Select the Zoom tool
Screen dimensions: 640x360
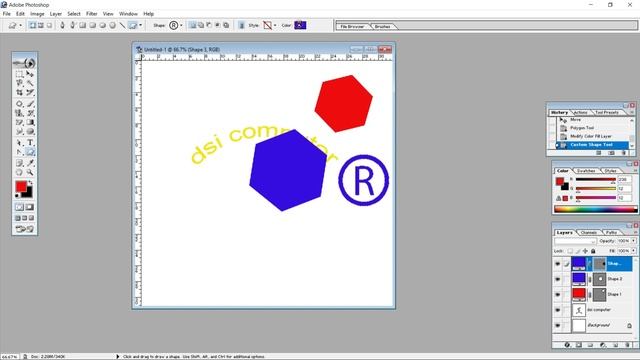coord(30,173)
